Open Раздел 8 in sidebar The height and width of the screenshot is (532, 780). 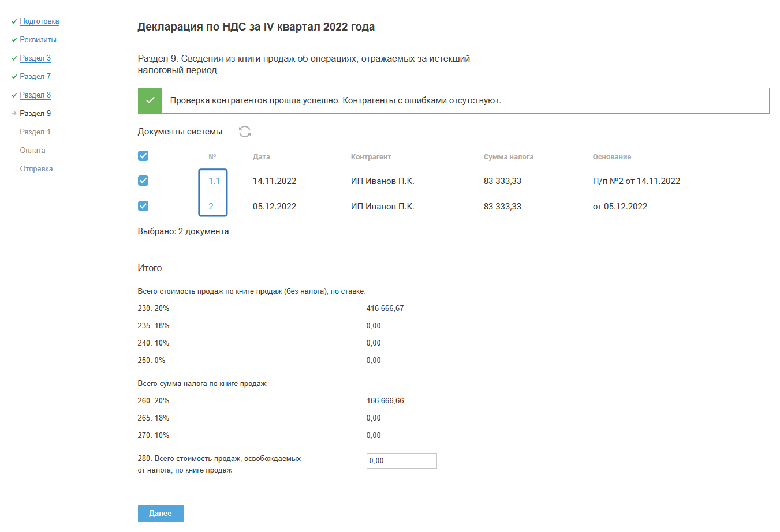(35, 95)
